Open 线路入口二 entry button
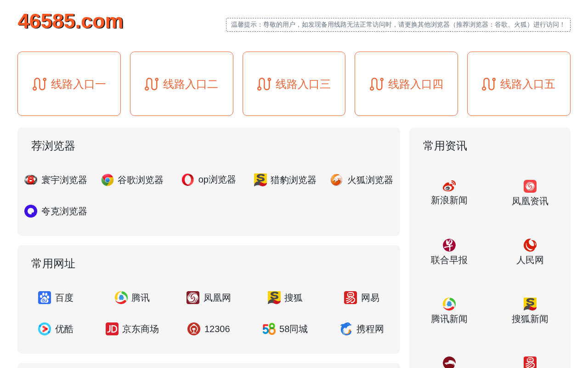The width and height of the screenshot is (588, 368). tap(181, 84)
